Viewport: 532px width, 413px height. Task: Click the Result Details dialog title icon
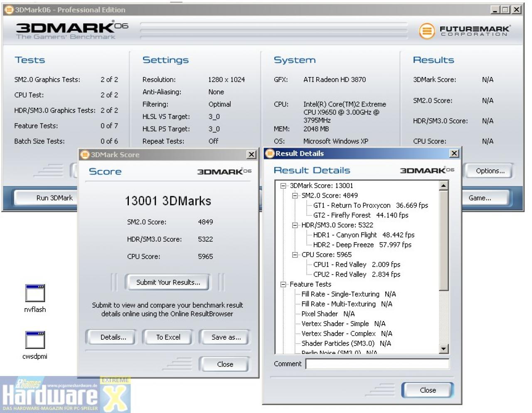(x=270, y=153)
